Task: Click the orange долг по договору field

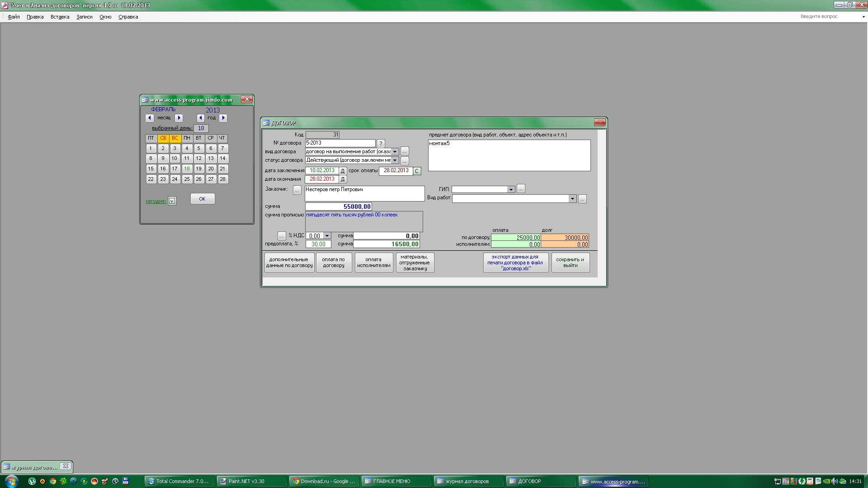Action: 565,238
